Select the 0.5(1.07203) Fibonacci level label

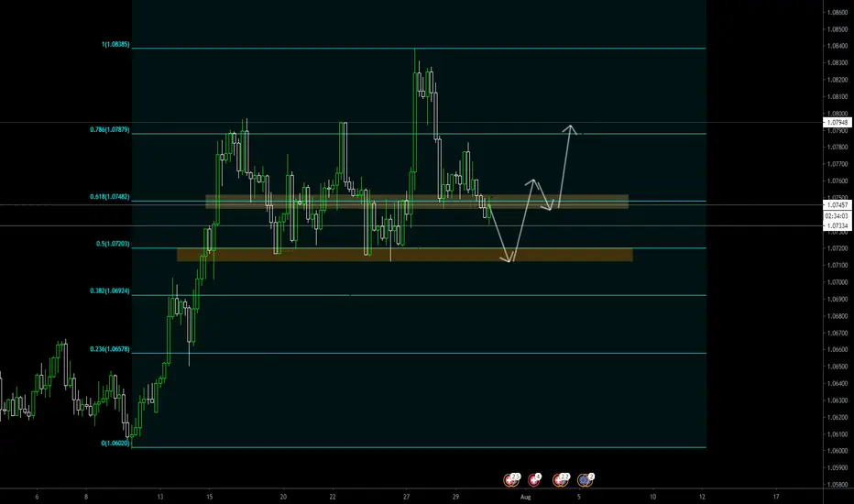coord(114,244)
